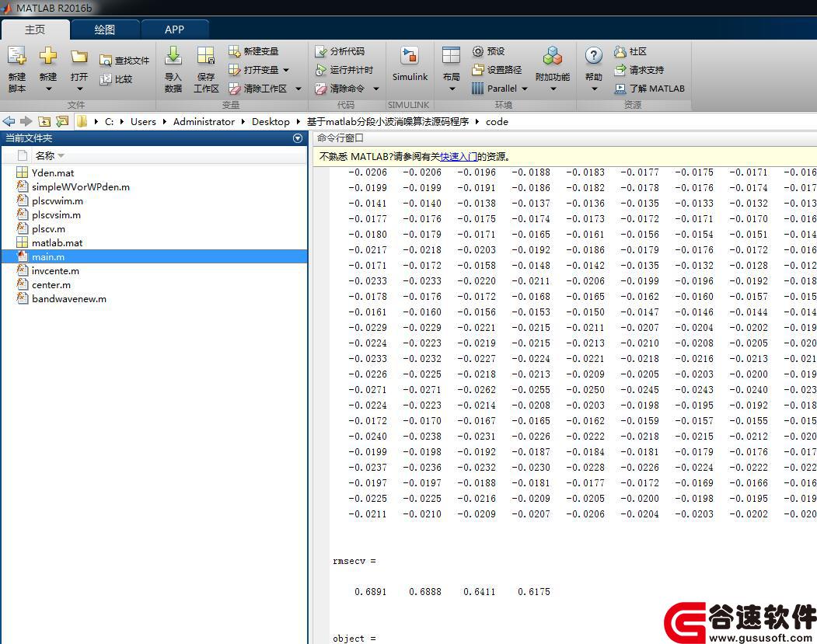Expand the New (新建) dropdown arrow
The height and width of the screenshot is (644, 817).
click(48, 89)
